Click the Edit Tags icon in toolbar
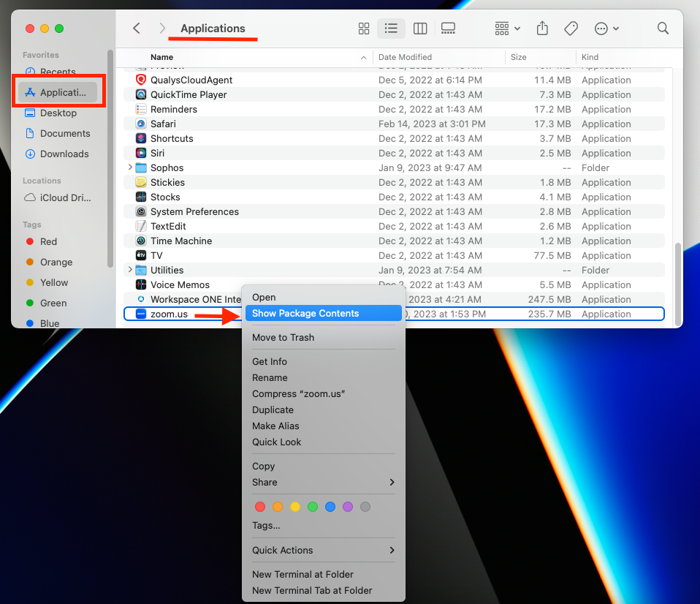 pos(571,29)
